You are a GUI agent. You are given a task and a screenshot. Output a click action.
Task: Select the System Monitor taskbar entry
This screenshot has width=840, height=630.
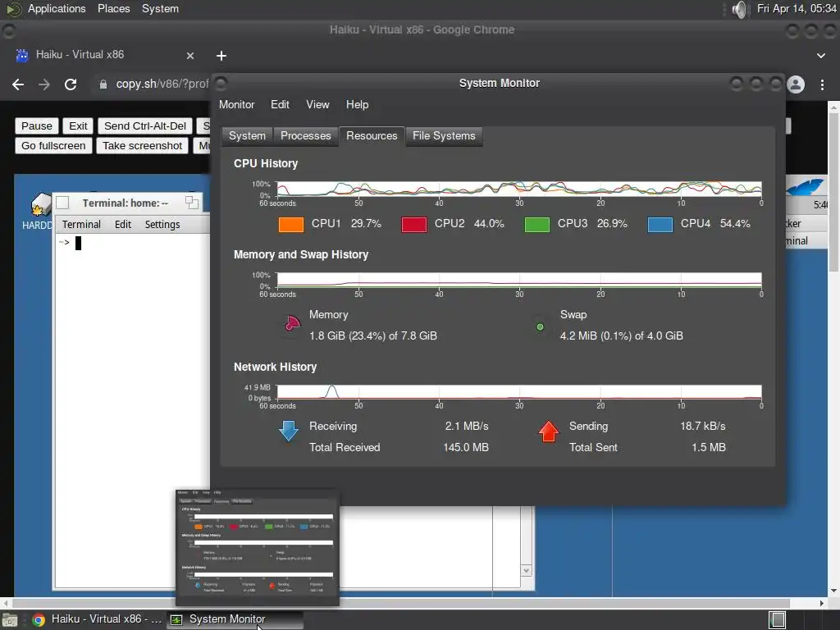pos(235,619)
